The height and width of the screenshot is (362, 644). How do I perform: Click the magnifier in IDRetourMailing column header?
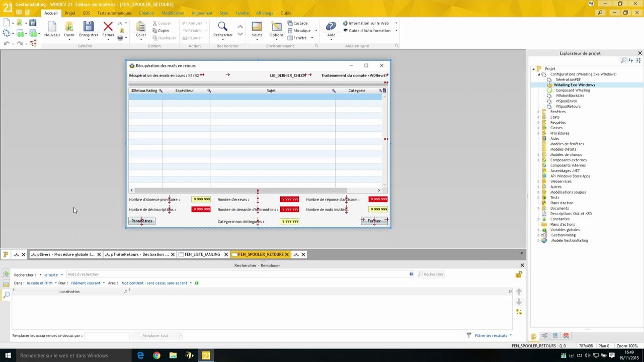[x=160, y=90]
